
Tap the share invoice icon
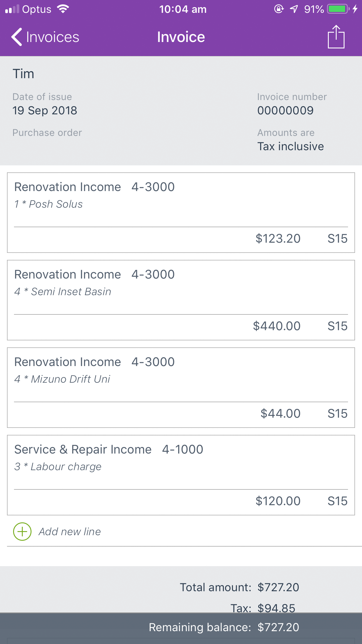tap(336, 37)
